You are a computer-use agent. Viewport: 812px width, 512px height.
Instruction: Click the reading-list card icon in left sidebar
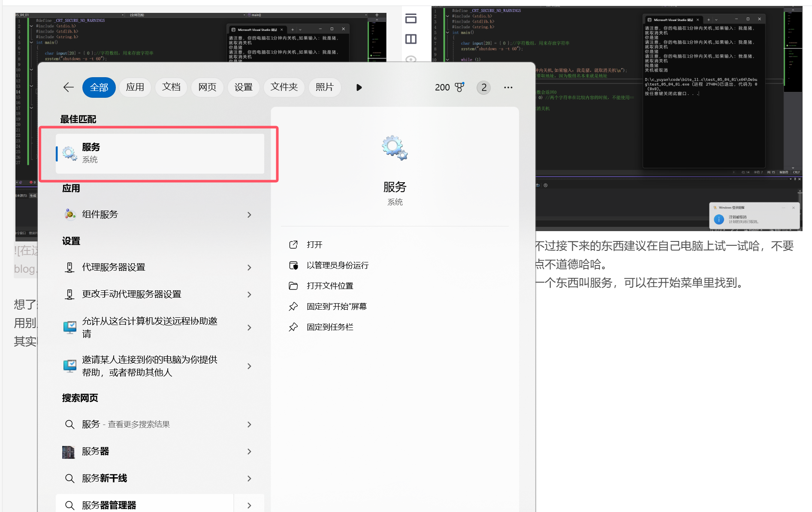point(411,19)
